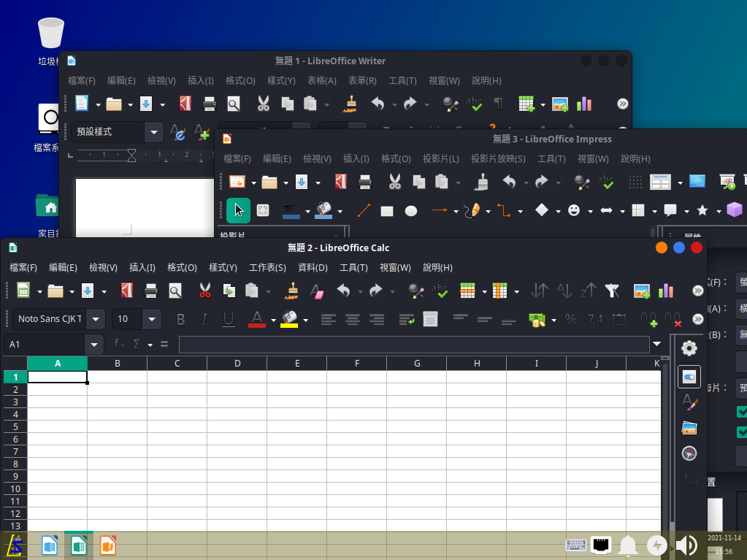Open the 工作表(S) menu in Calc
747x560 pixels.
coord(268,268)
